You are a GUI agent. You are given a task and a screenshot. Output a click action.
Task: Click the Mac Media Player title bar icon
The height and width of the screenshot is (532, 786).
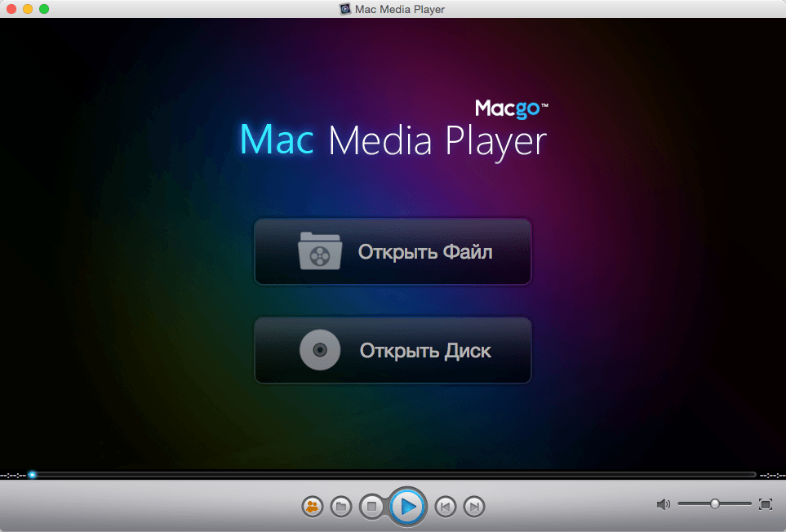pos(345,9)
